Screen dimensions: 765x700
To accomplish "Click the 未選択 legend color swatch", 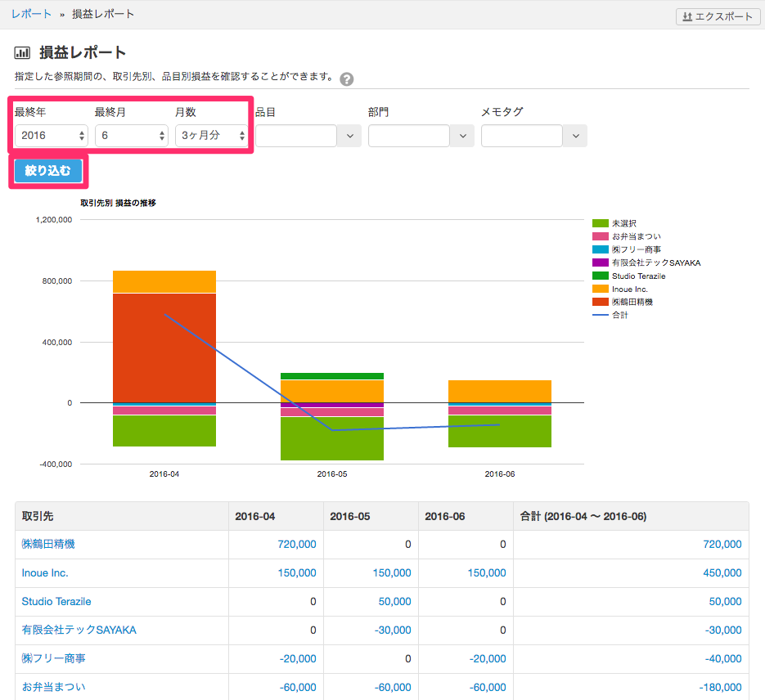I will pos(600,223).
